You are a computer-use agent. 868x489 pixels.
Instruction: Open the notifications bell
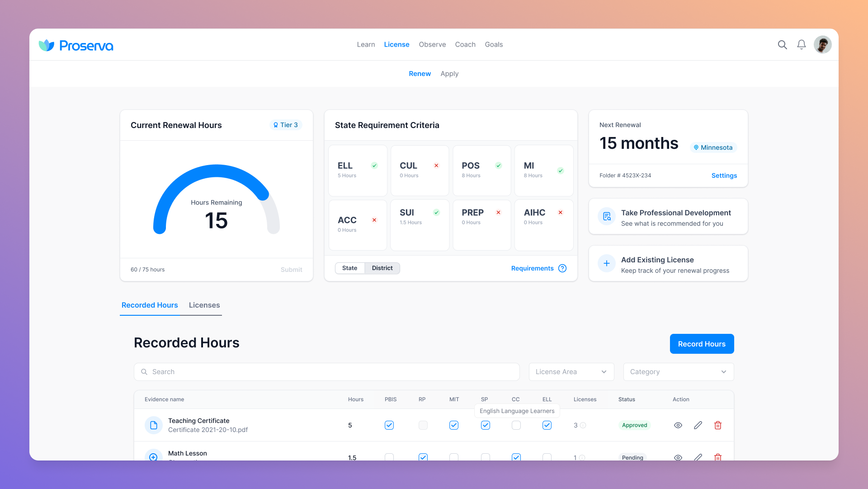[x=801, y=45]
